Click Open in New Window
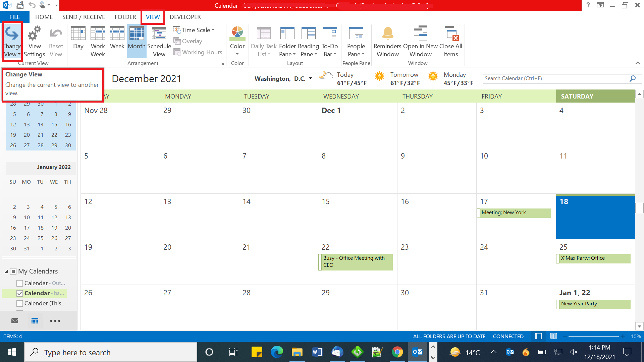Viewport: 644px width, 362px height. [419, 41]
